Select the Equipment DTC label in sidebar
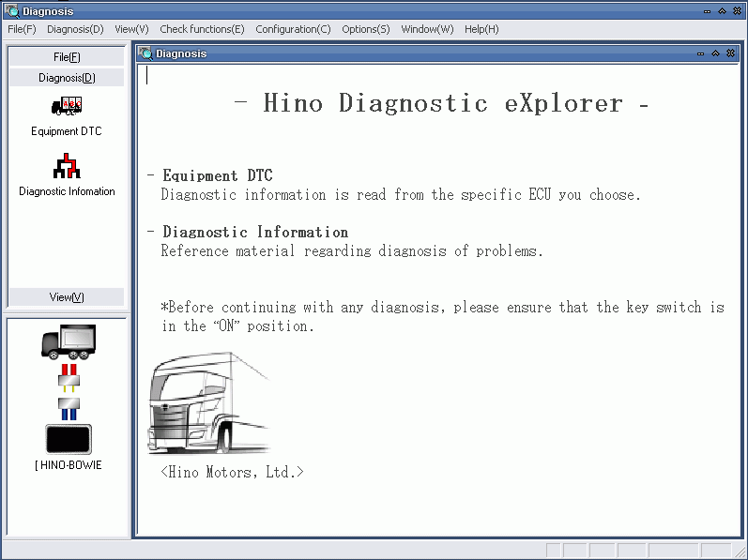The height and width of the screenshot is (560, 748). (x=67, y=131)
